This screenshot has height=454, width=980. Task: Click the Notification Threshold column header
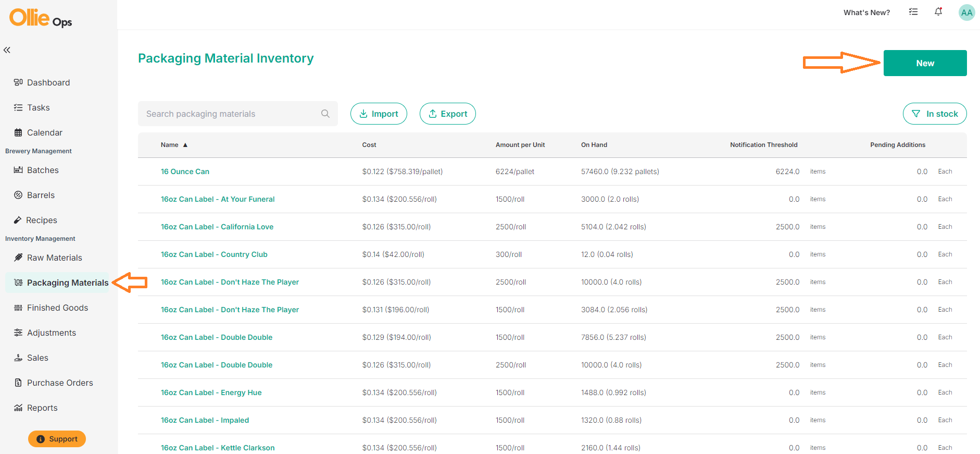763,145
